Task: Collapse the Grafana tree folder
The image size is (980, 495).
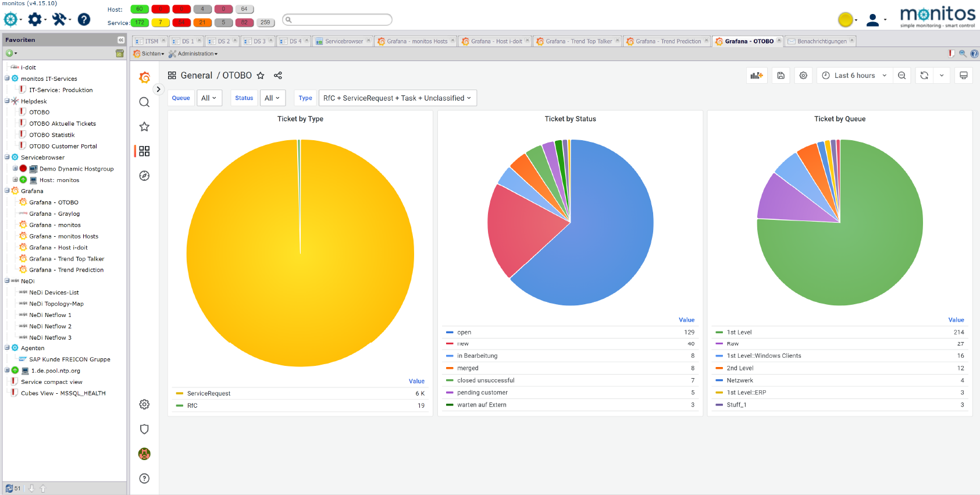Action: pos(7,191)
